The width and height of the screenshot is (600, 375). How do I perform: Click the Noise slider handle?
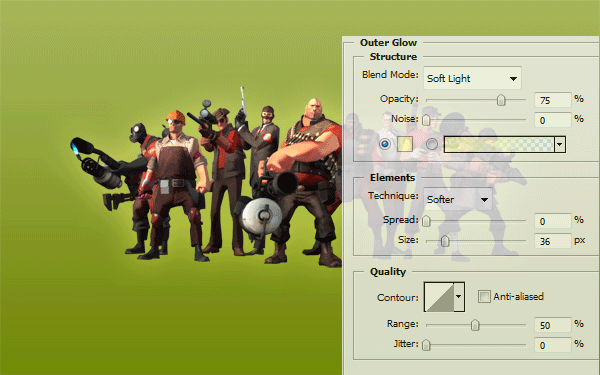[x=426, y=120]
